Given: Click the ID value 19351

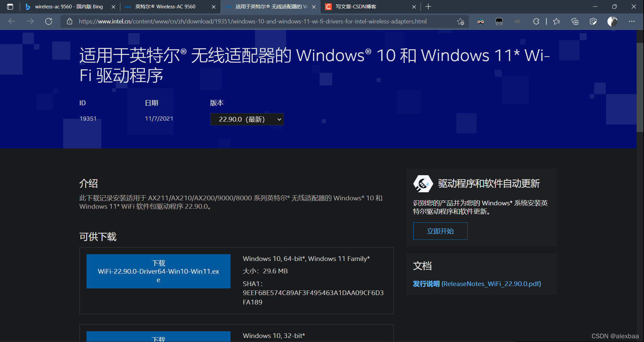Looking at the screenshot, I should point(88,119).
